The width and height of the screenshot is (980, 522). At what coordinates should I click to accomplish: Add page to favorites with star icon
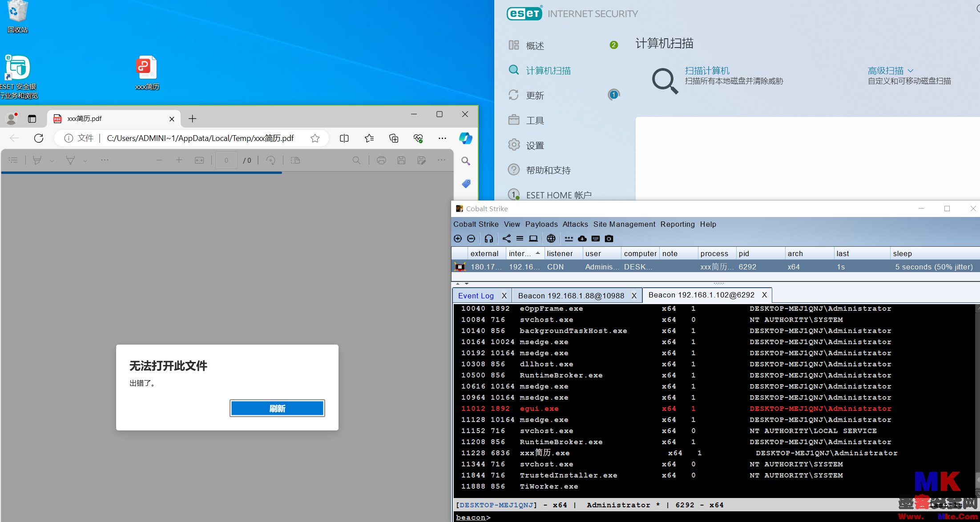[x=315, y=138]
